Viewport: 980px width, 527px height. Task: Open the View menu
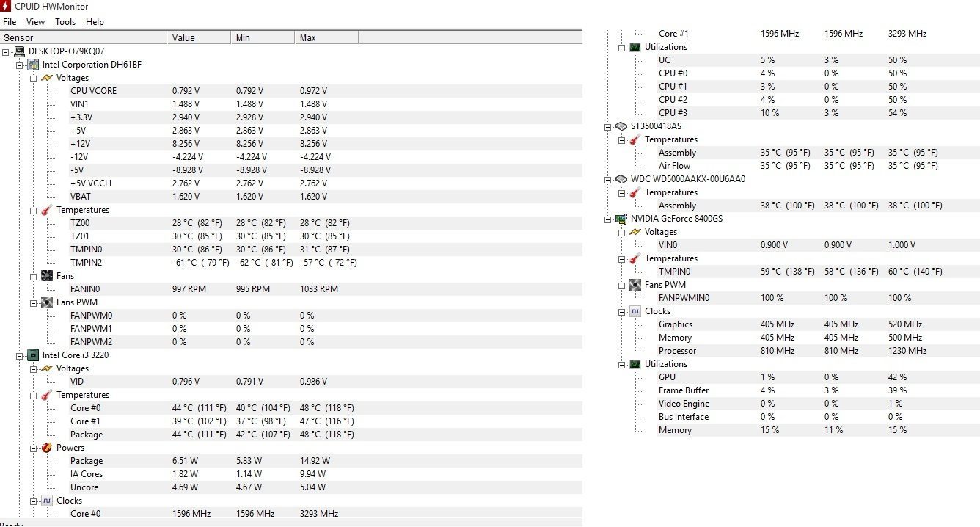[x=35, y=22]
